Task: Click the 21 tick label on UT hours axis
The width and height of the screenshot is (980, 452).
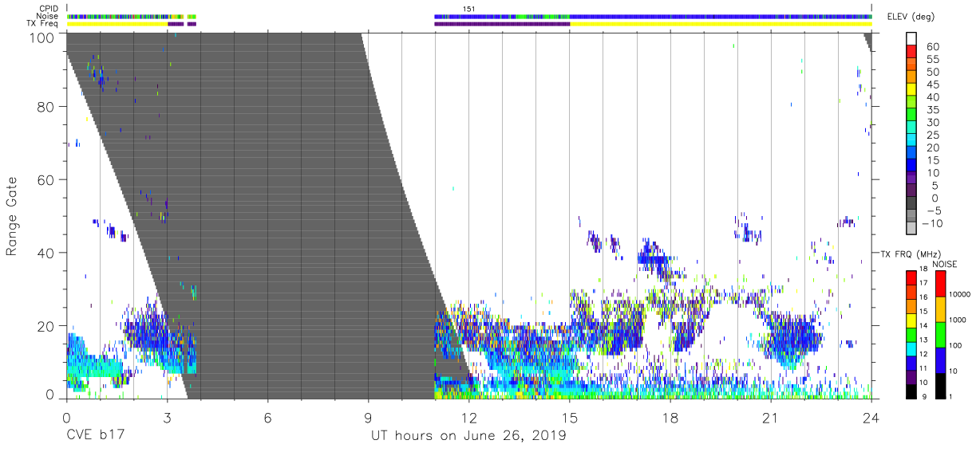Action: (x=770, y=418)
